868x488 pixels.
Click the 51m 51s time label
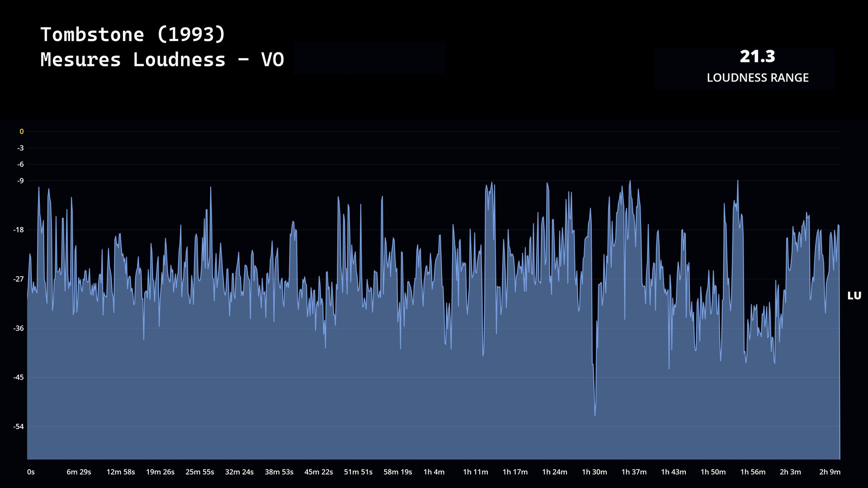[x=358, y=472]
